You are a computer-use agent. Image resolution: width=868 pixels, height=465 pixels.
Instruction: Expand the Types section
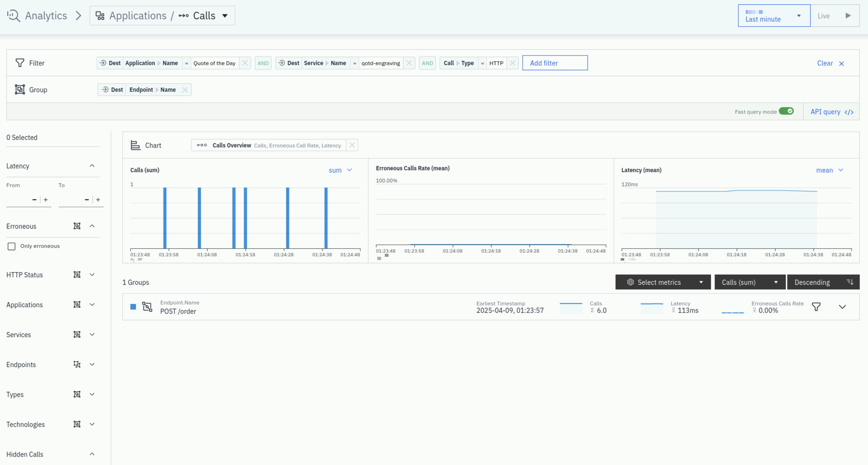tap(92, 394)
